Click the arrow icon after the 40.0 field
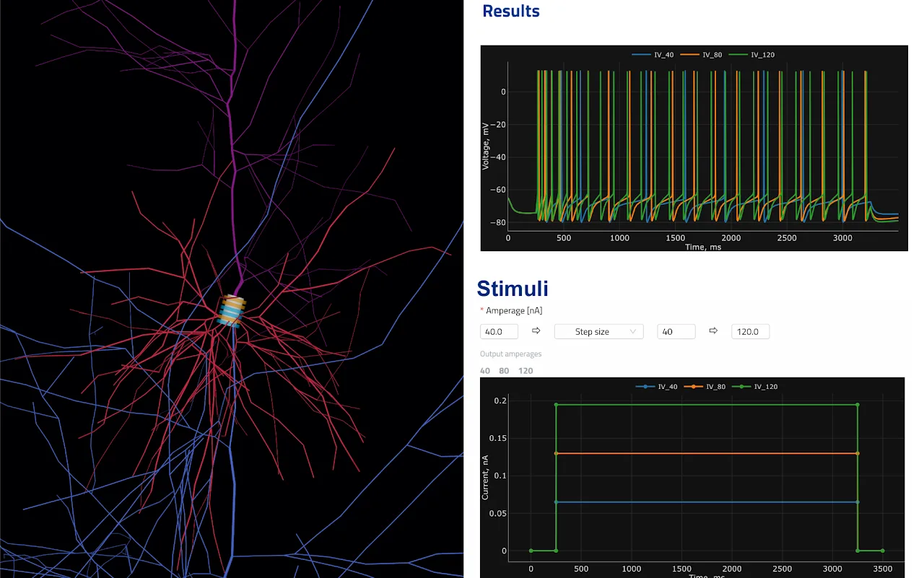Image resolution: width=924 pixels, height=578 pixels. (536, 330)
